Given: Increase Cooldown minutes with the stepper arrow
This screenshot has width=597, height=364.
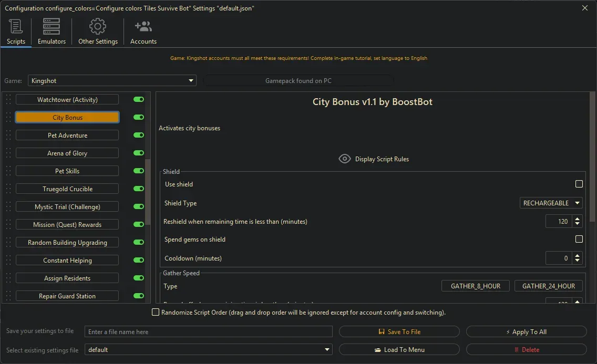Looking at the screenshot, I should (x=577, y=255).
